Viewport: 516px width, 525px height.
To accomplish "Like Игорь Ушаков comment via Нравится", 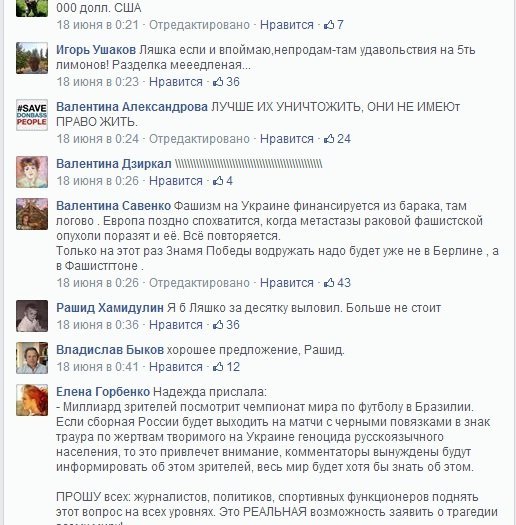I will tap(176, 82).
